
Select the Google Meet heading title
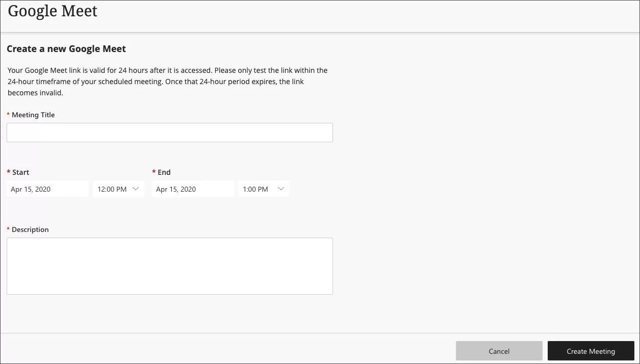pos(52,11)
